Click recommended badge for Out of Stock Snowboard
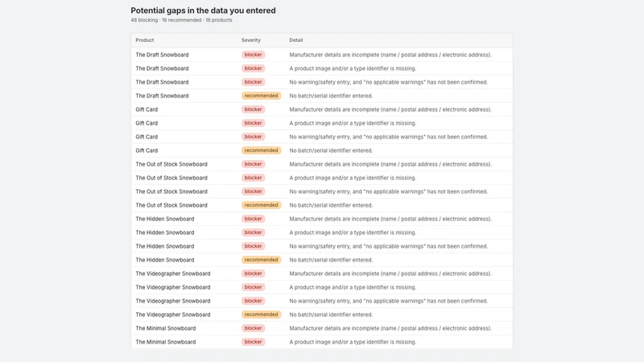The height and width of the screenshot is (362, 644). [x=261, y=205]
